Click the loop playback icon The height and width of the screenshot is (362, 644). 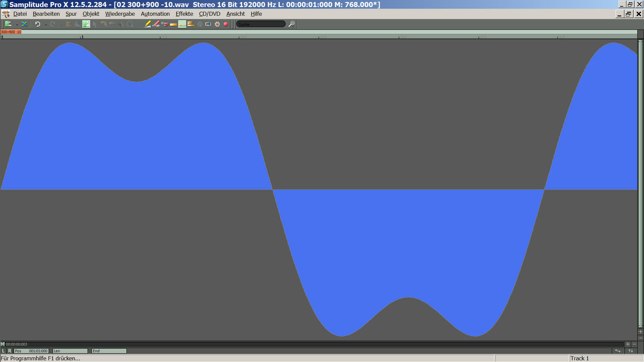(x=208, y=24)
